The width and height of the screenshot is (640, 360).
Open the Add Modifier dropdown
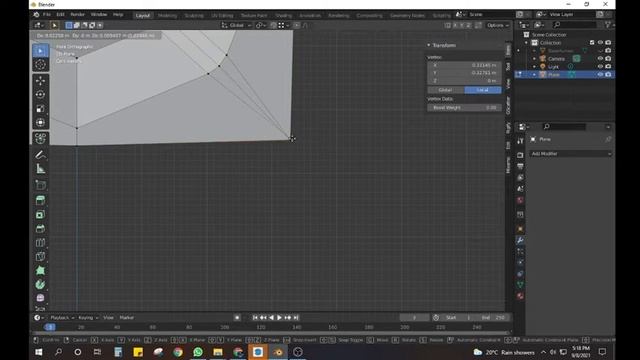[571, 154]
